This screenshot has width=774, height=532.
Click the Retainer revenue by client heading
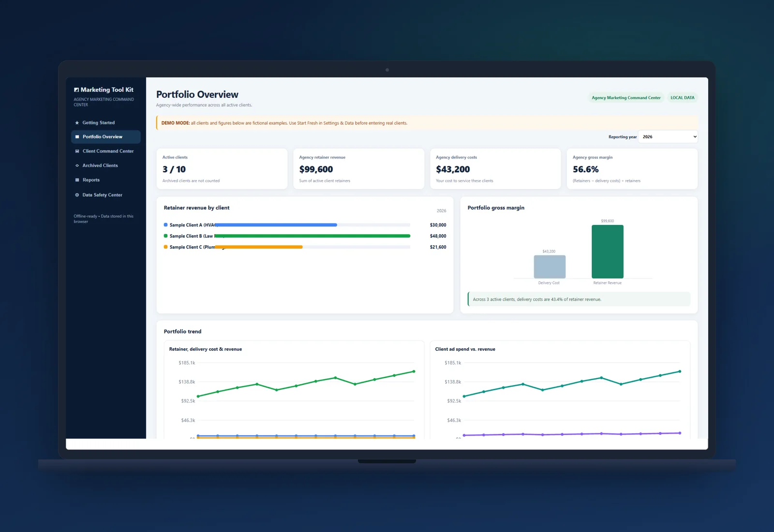pyautogui.click(x=196, y=208)
